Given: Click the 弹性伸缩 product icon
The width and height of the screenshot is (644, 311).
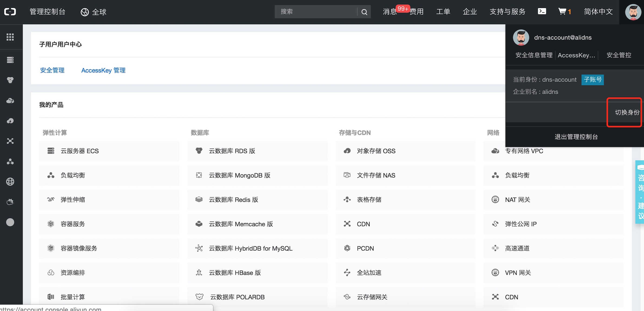Looking at the screenshot, I should tap(51, 199).
